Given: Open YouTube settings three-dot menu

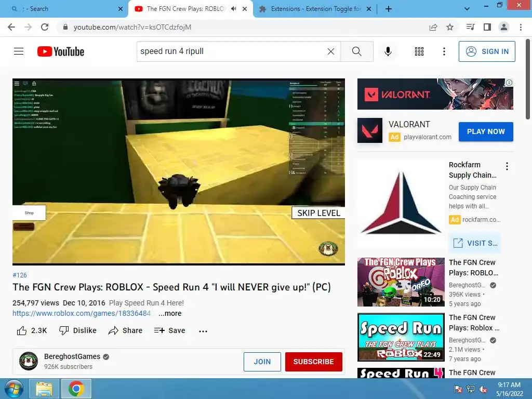Looking at the screenshot, I should [444, 51].
